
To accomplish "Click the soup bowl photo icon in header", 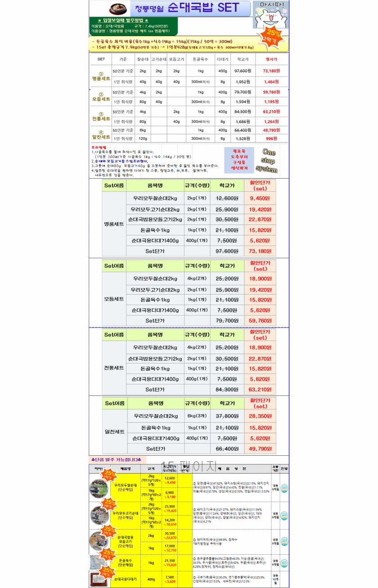I will click(114, 7).
